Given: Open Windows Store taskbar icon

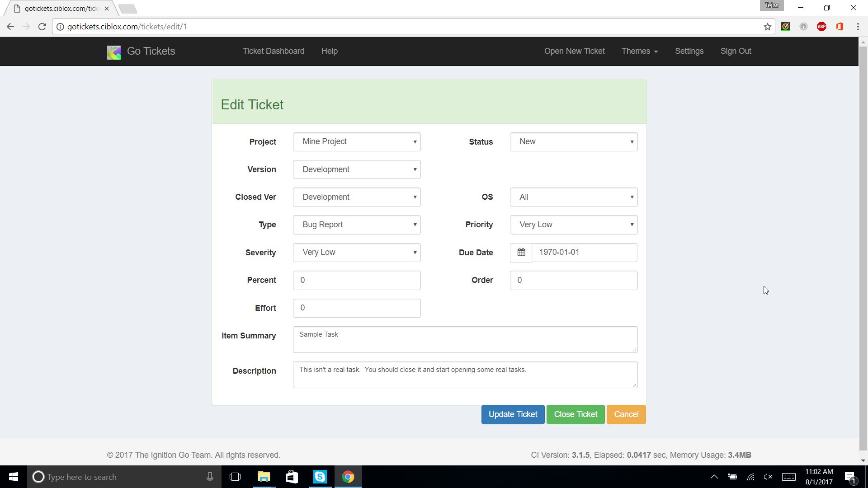Looking at the screenshot, I should pyautogui.click(x=292, y=477).
